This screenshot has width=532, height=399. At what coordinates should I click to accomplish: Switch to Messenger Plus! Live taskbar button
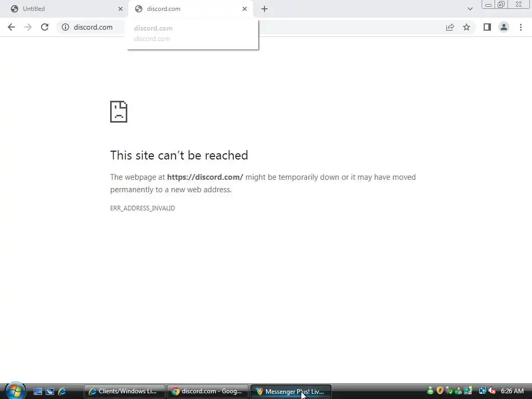pyautogui.click(x=291, y=391)
